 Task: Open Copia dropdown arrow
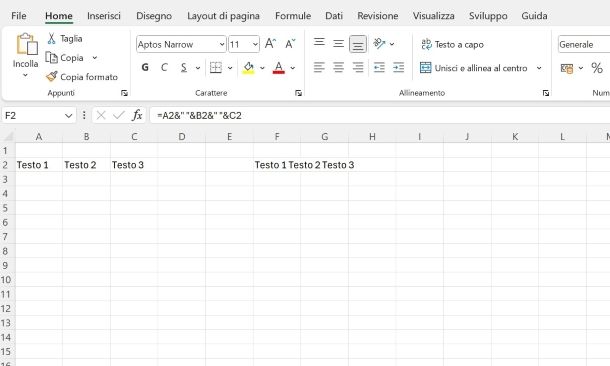pos(95,58)
